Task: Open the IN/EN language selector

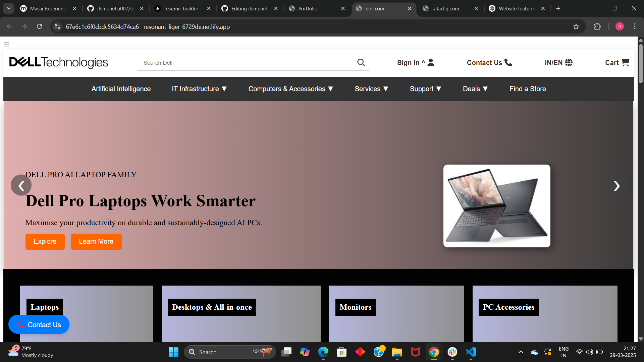Action: point(558,63)
